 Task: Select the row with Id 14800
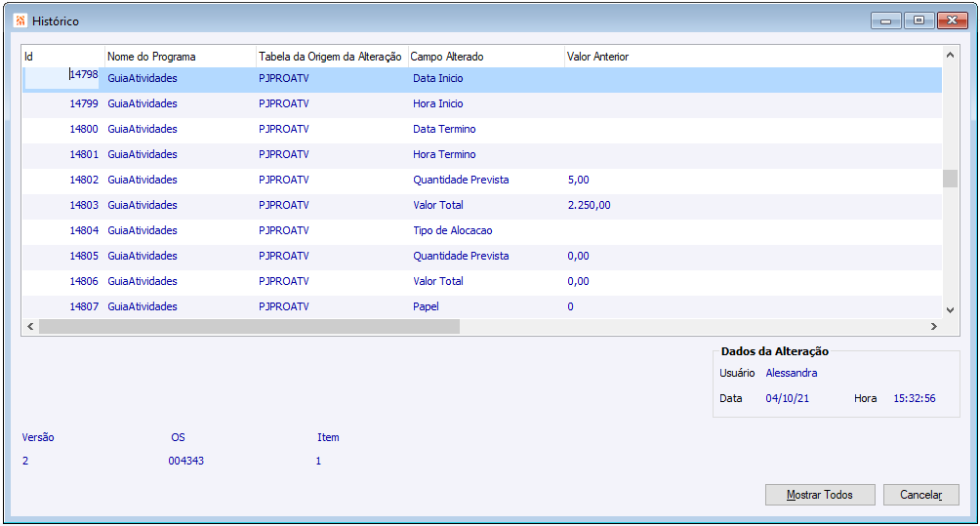[x=482, y=130]
